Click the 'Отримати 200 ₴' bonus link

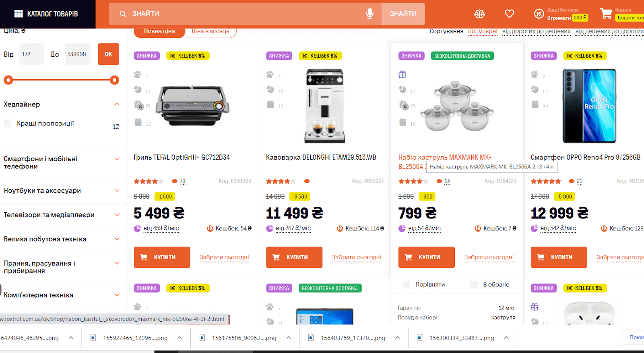(x=568, y=18)
